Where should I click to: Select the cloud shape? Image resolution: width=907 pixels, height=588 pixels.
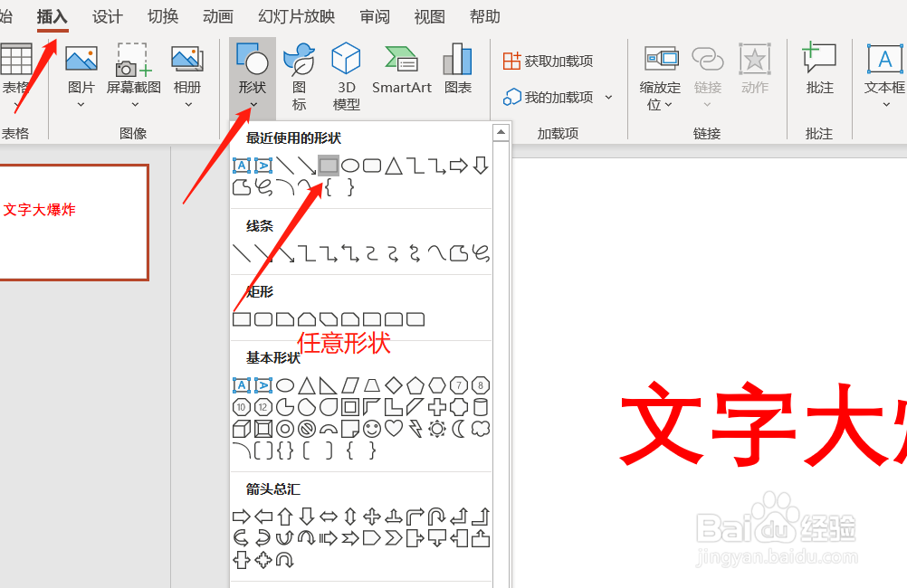(481, 429)
